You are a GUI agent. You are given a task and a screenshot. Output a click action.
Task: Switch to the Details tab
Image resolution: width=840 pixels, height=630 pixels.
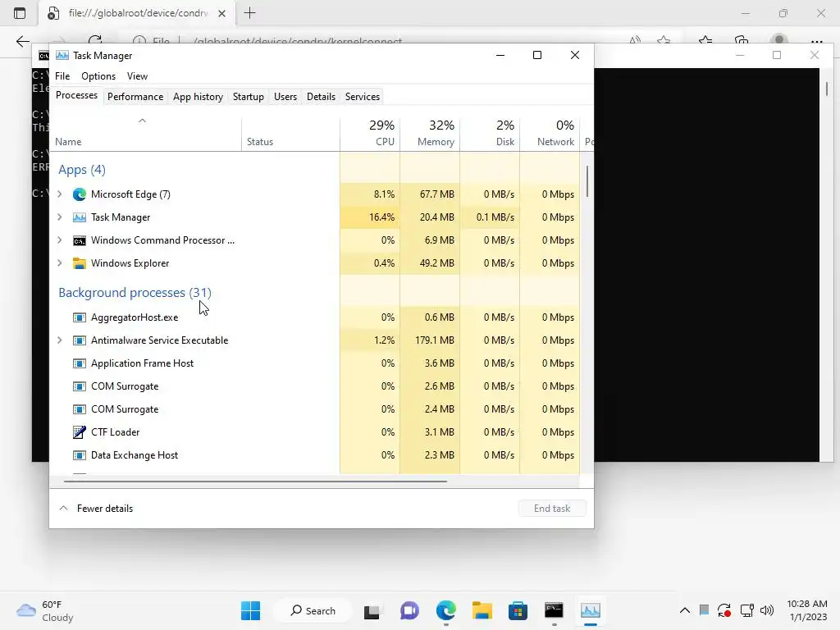tap(321, 97)
